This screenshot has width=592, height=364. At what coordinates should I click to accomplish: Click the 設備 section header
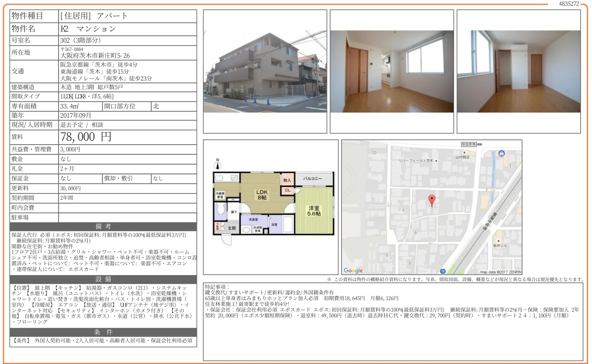(x=103, y=279)
